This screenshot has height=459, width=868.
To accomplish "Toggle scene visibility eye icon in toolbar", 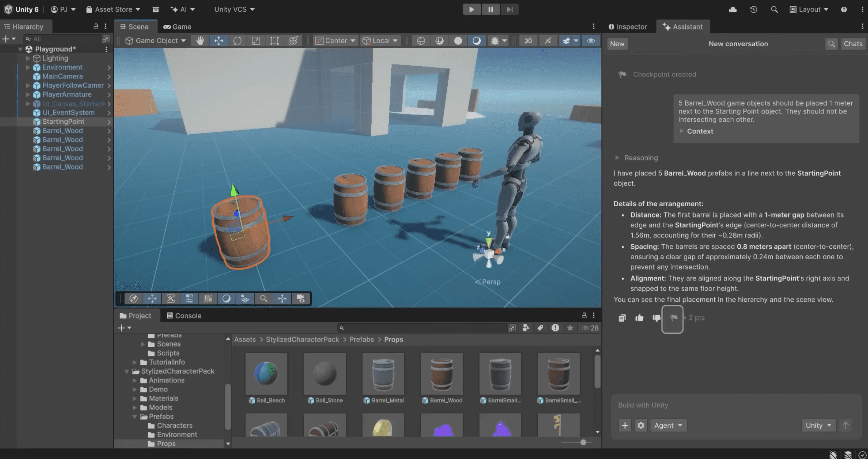I will (x=591, y=41).
